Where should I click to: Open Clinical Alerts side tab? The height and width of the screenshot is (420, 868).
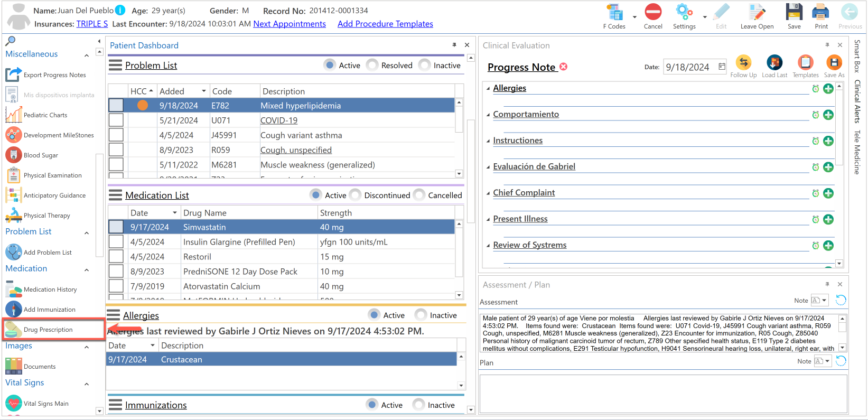(857, 101)
